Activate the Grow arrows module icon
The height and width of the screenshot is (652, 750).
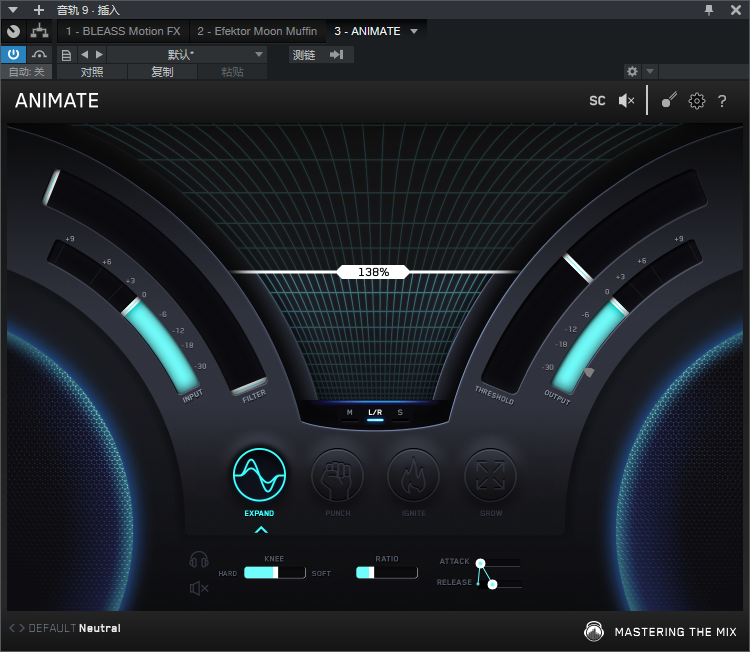(490, 474)
